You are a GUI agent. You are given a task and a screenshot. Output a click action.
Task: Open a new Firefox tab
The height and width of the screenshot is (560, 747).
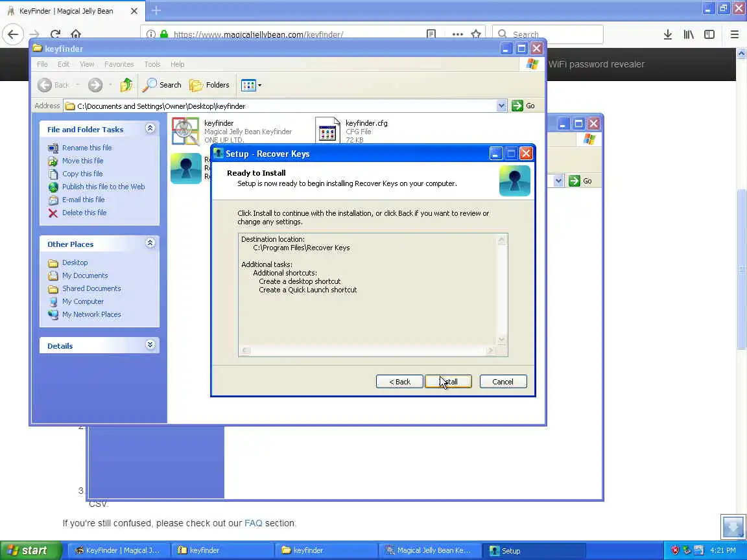[x=156, y=10]
